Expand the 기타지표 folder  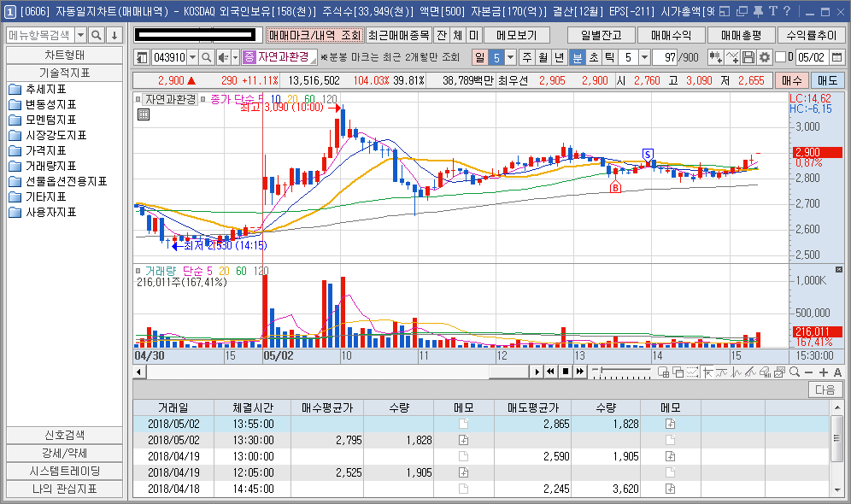(x=45, y=196)
